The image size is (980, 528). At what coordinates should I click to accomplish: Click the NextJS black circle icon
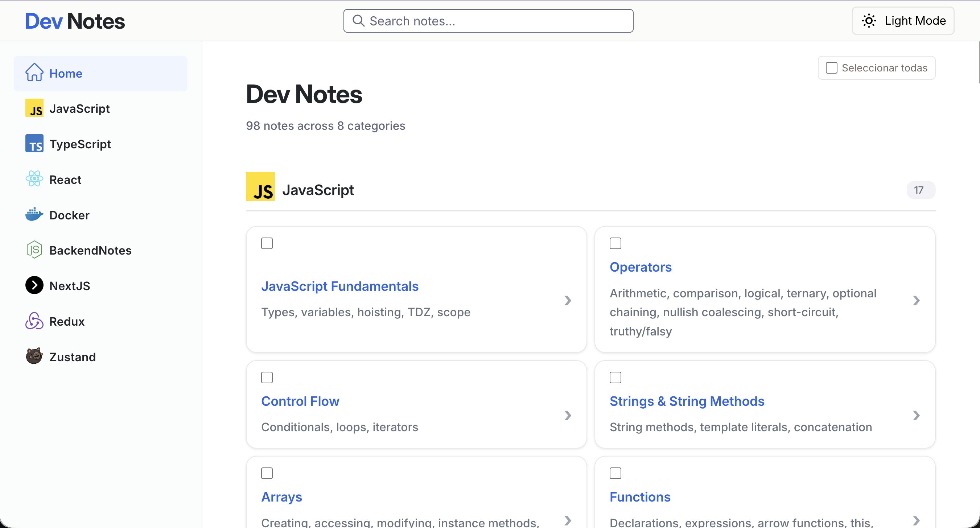pos(34,285)
